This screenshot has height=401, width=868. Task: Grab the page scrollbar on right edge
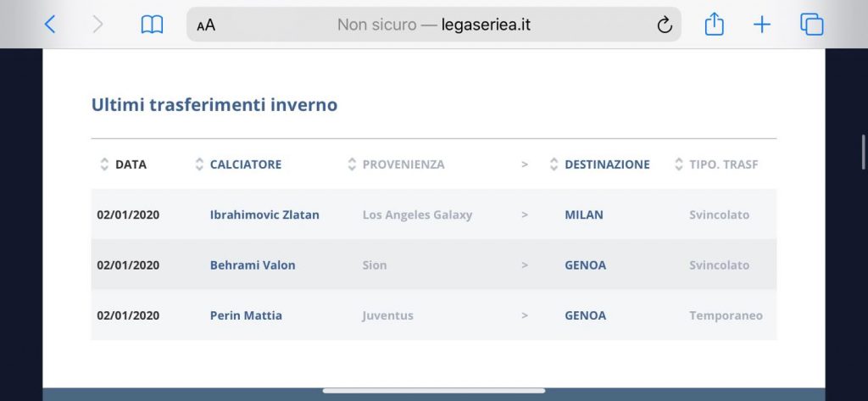(x=864, y=151)
